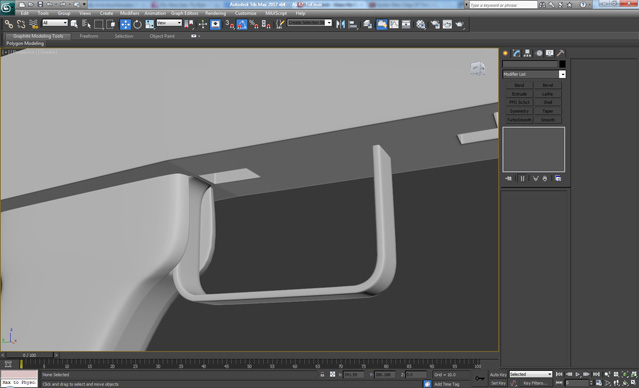The height and width of the screenshot is (388, 639).
Task: Activate the Select and Move tool
Action: (126, 24)
